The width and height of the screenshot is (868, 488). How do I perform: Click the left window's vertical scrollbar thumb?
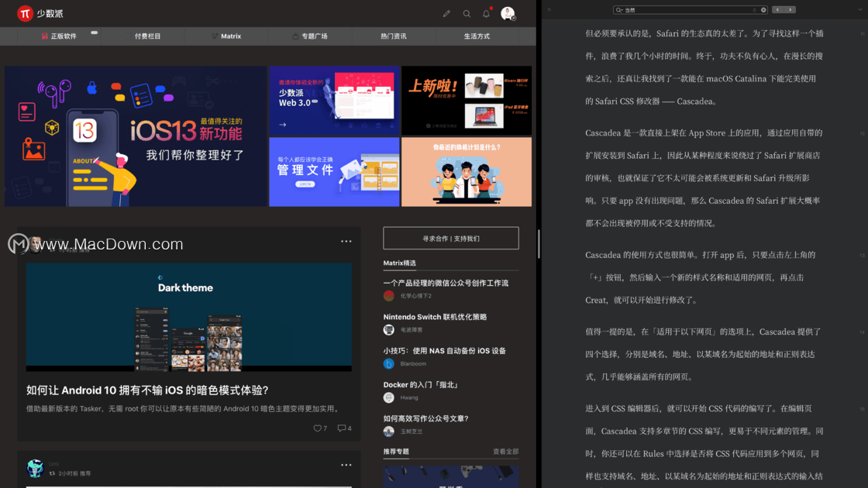(538, 243)
